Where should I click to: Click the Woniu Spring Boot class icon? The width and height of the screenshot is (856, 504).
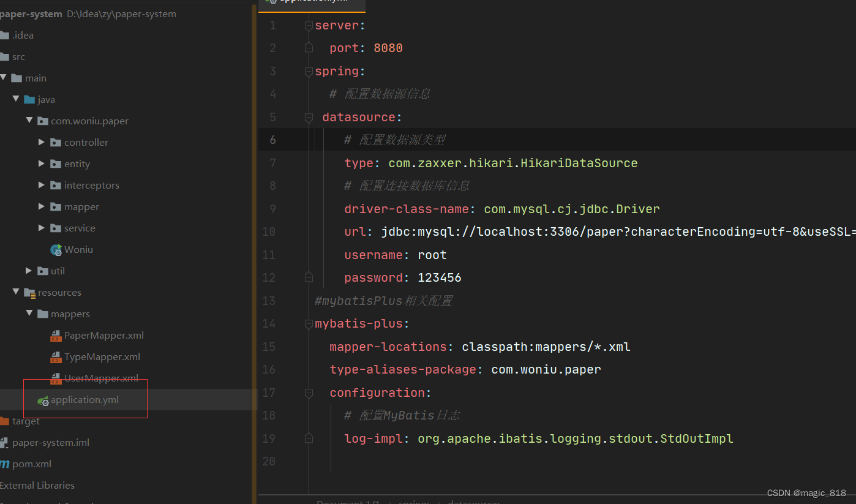tap(56, 250)
